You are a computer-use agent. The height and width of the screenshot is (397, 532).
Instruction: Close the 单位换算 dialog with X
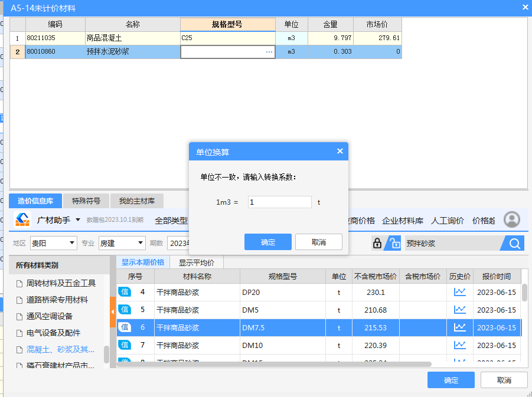(340, 151)
